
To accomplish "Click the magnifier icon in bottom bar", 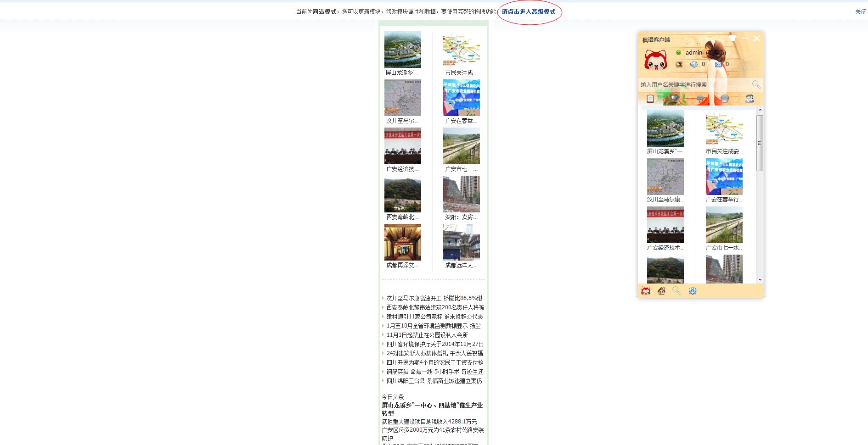I will tap(676, 291).
